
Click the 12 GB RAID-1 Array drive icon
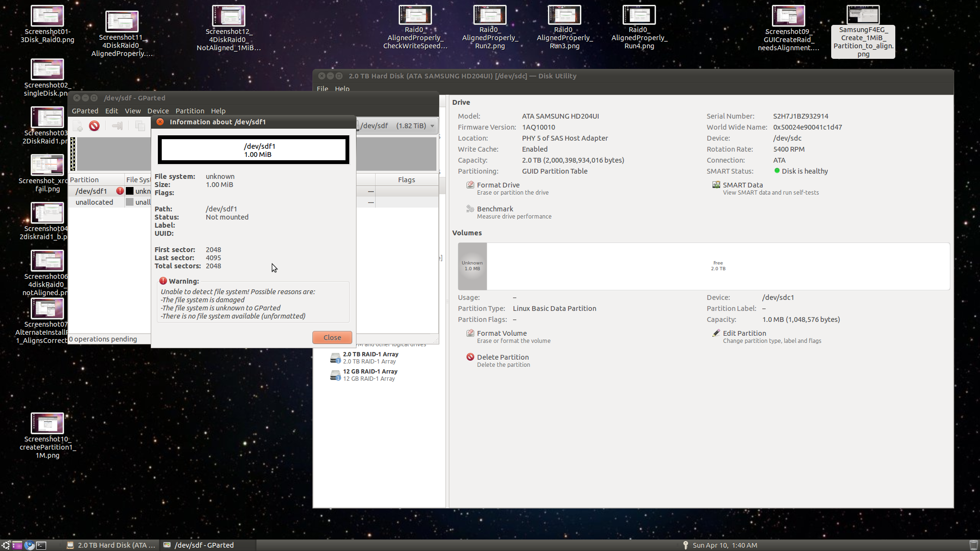point(335,375)
